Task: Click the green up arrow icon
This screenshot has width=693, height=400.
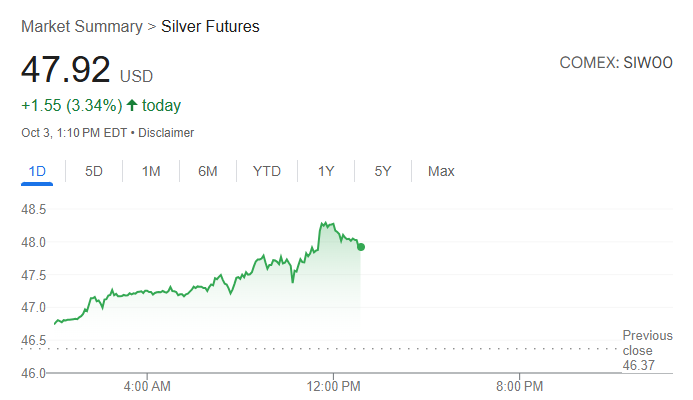Action: point(131,105)
